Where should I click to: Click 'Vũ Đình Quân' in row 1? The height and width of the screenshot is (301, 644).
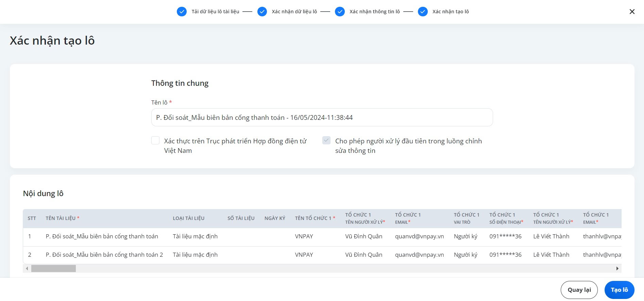[x=363, y=236]
